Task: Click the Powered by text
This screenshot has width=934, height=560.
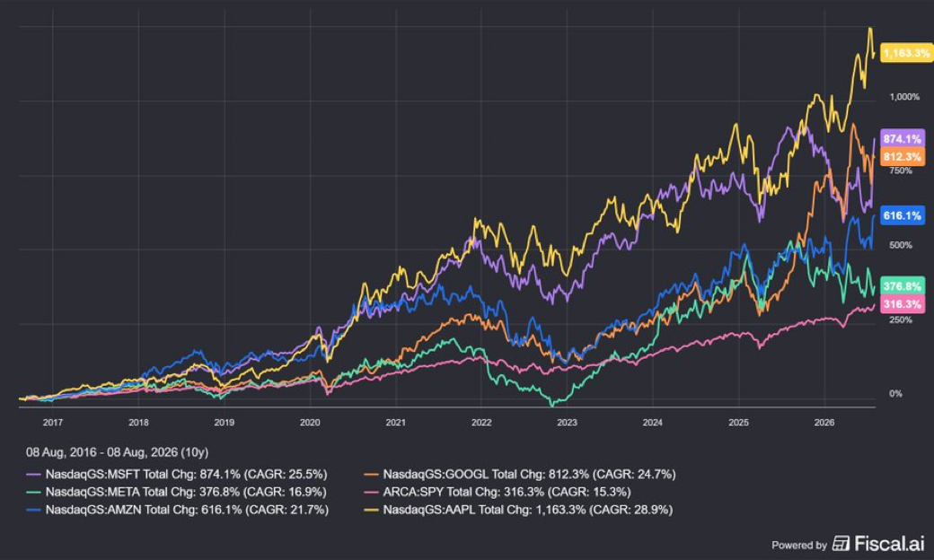Action: click(799, 545)
